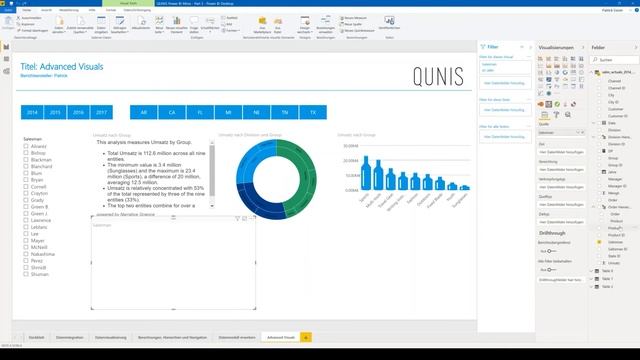Click the focus mode icon on Salesman visual

244,219
